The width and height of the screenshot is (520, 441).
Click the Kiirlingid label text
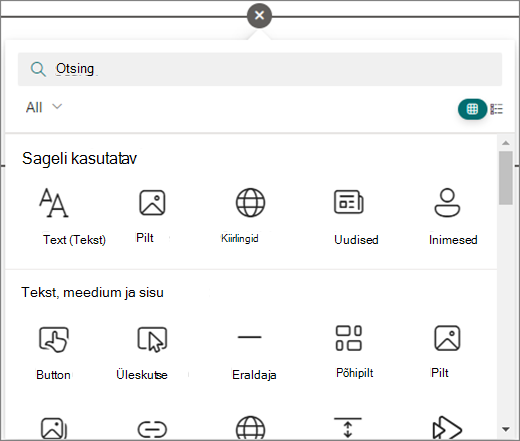click(240, 238)
